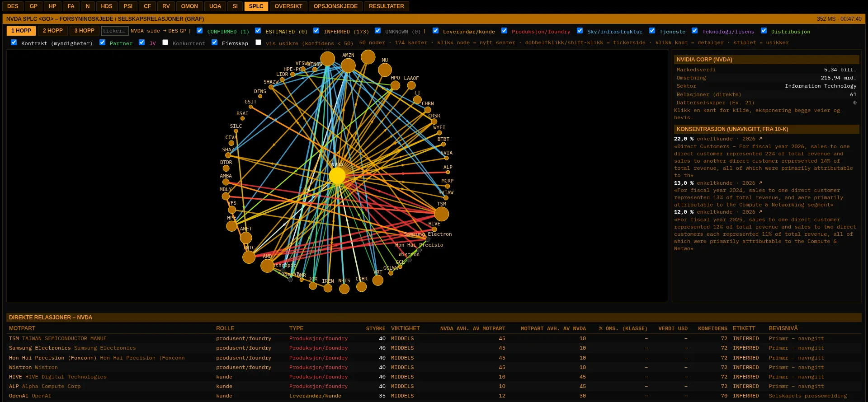Click the ticker input field
Image resolution: width=868 pixels, height=402 pixels.
(115, 31)
